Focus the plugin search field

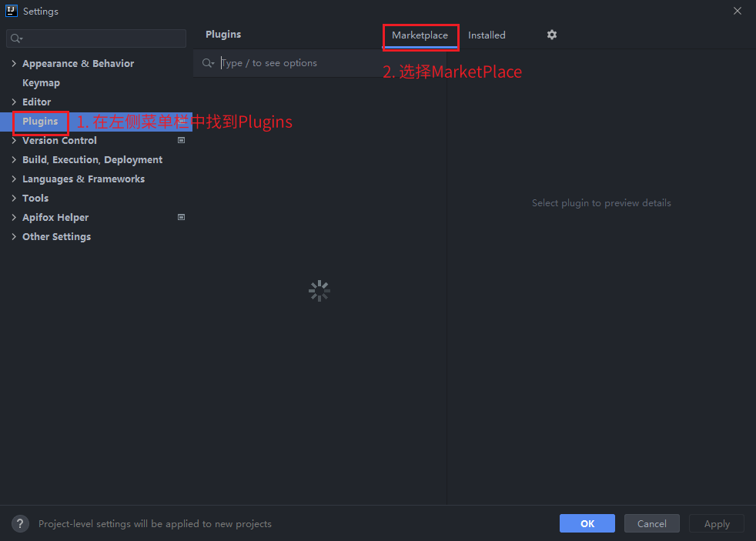point(323,63)
